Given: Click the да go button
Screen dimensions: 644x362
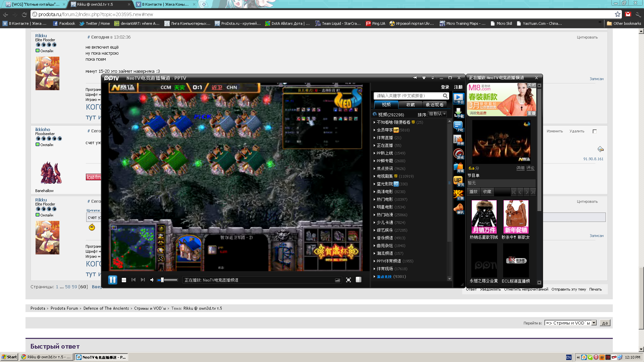Looking at the screenshot, I should tap(605, 323).
